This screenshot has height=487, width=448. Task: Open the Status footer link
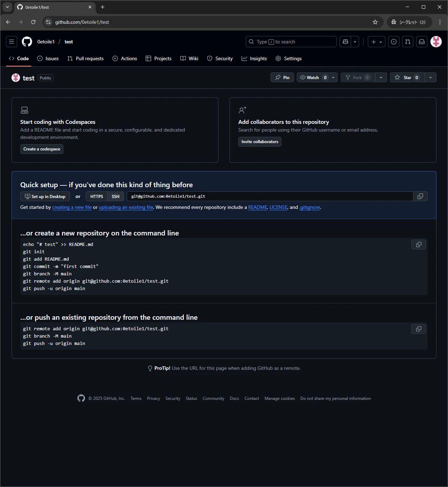pos(191,398)
